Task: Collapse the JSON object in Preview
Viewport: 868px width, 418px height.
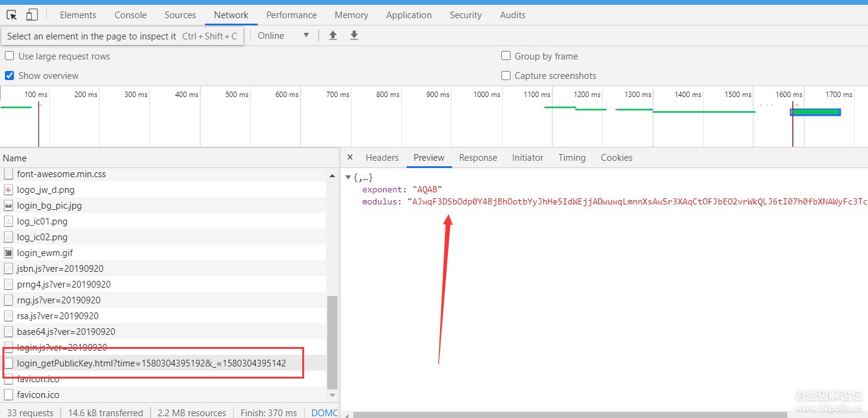Action: [x=348, y=177]
